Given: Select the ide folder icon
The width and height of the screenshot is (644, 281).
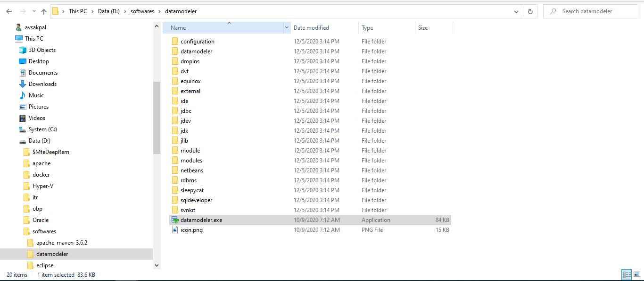Looking at the screenshot, I should coord(175,101).
